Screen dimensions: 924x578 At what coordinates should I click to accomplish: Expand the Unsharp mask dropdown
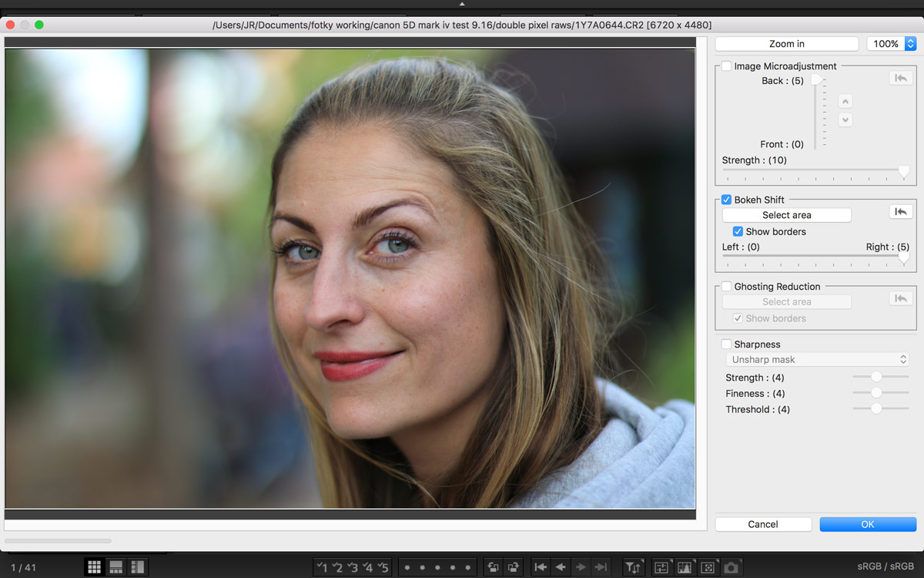(817, 359)
